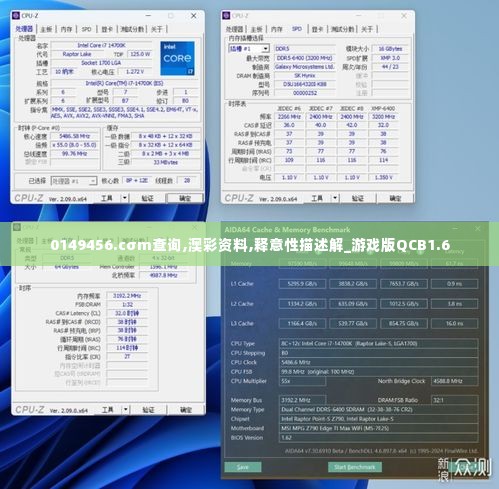Click the Raptor Lake code name field
This screenshot has height=489, width=499.
tap(77, 54)
